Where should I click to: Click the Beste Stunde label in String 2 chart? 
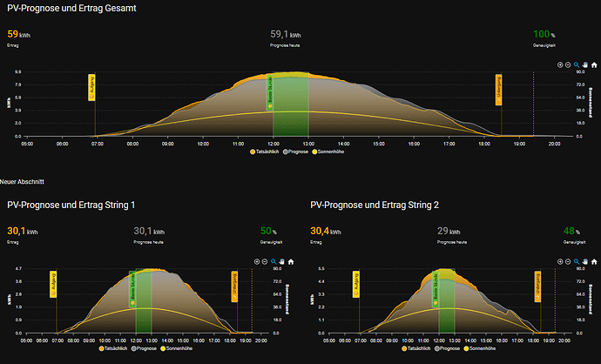click(x=436, y=289)
